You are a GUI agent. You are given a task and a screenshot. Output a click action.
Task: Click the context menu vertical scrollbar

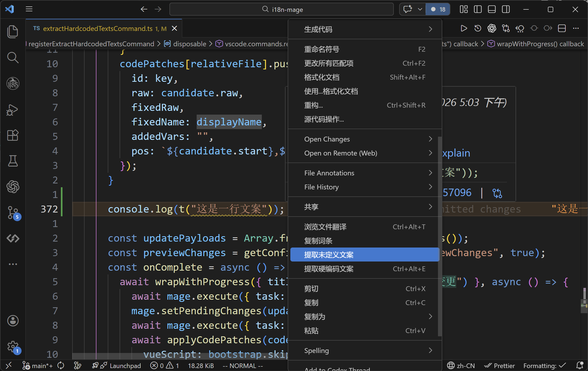[440, 237]
